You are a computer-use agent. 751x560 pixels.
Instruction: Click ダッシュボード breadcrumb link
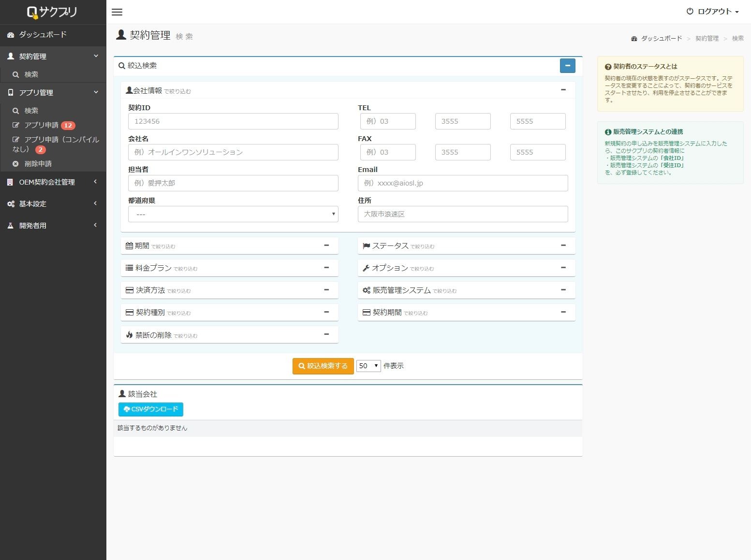click(661, 38)
